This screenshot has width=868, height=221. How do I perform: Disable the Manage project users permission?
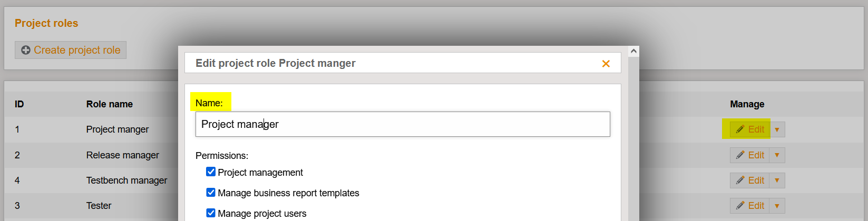(x=211, y=213)
